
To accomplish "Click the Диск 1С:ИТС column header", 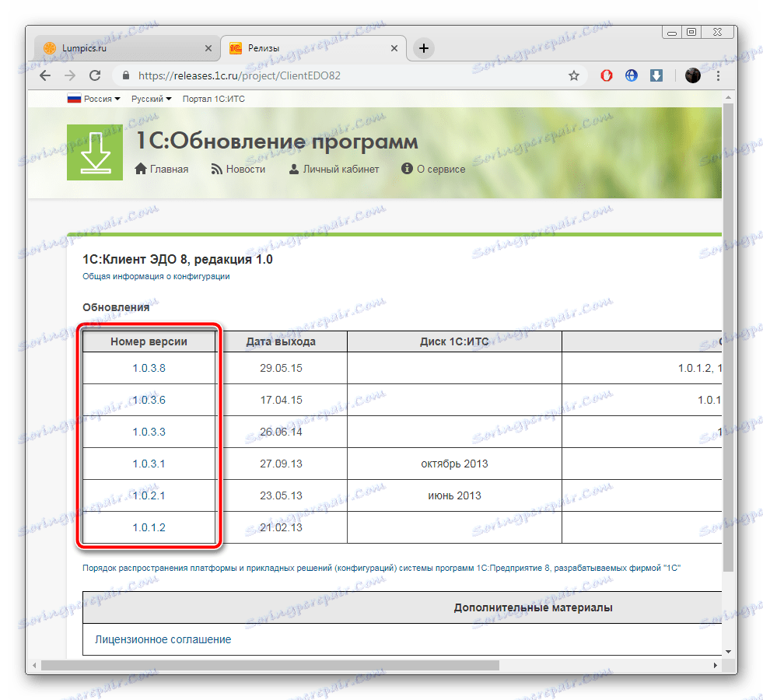I will coord(454,341).
